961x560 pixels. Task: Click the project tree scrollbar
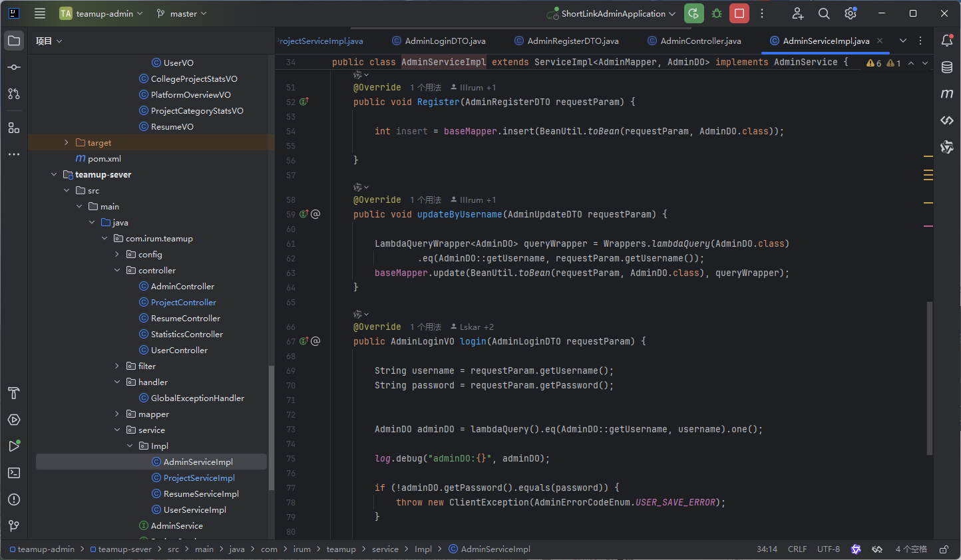click(271, 428)
